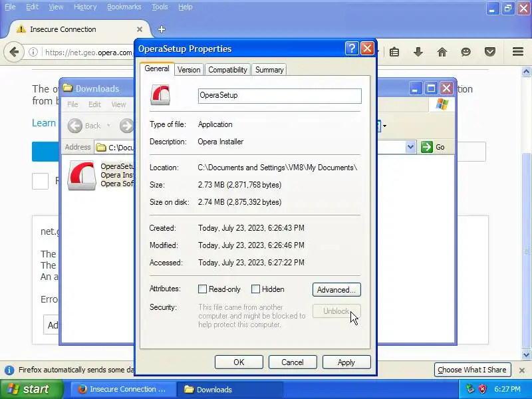The image size is (532, 399).
Task: Toggle the Read-only checkbox
Action: [202, 289]
